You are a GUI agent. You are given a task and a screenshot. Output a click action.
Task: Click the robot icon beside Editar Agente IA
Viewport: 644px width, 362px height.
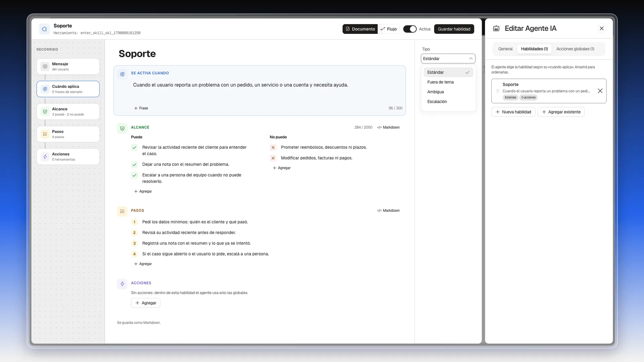496,28
